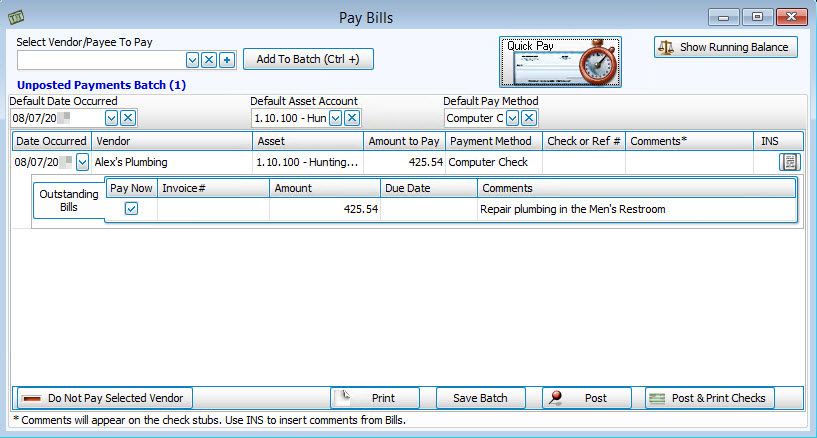Uncheck Pay Now for the 425.54 bill
Image resolution: width=817 pixels, height=438 pixels.
coord(131,209)
